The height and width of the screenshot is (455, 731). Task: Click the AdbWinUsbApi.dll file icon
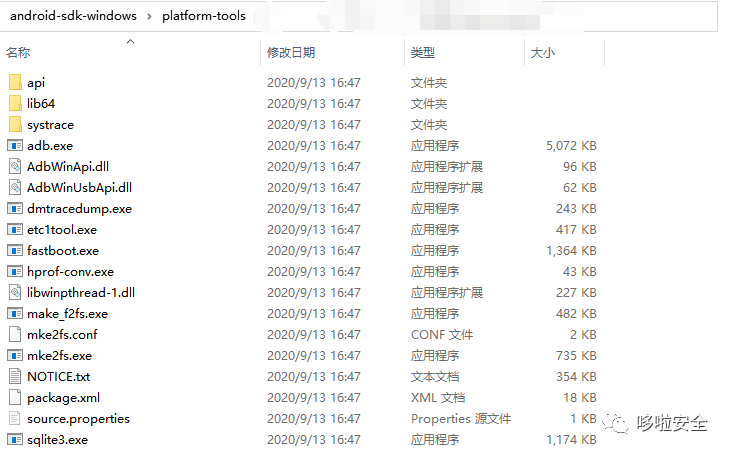tap(15, 187)
